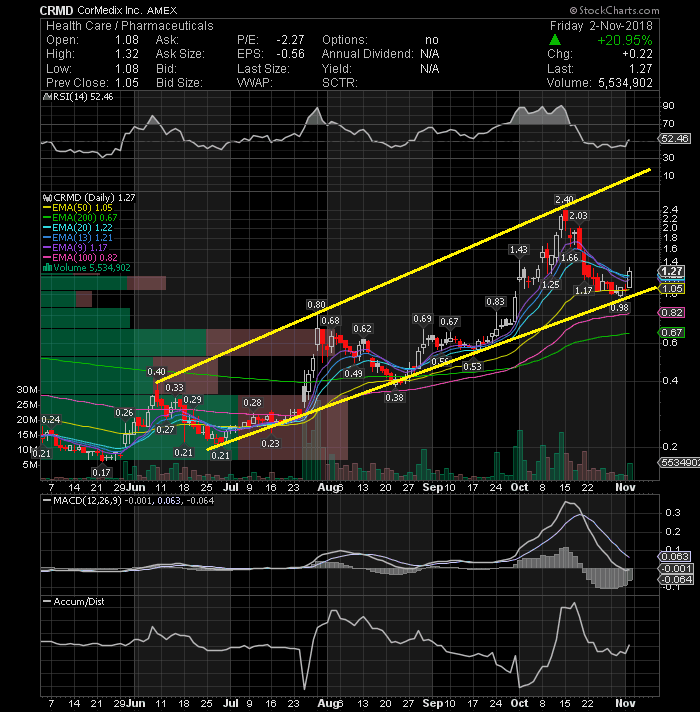Click the CRMD (Daily) 1.27 legend
The width and height of the screenshot is (700, 712).
94,198
